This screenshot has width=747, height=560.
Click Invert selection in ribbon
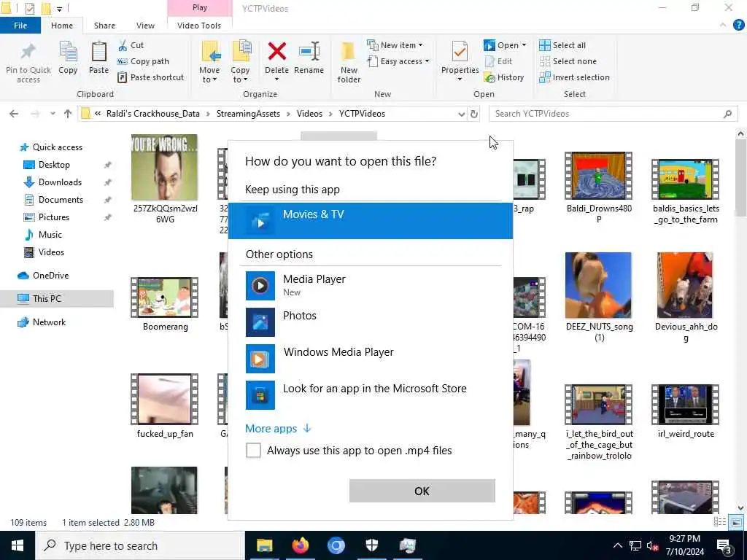click(575, 77)
